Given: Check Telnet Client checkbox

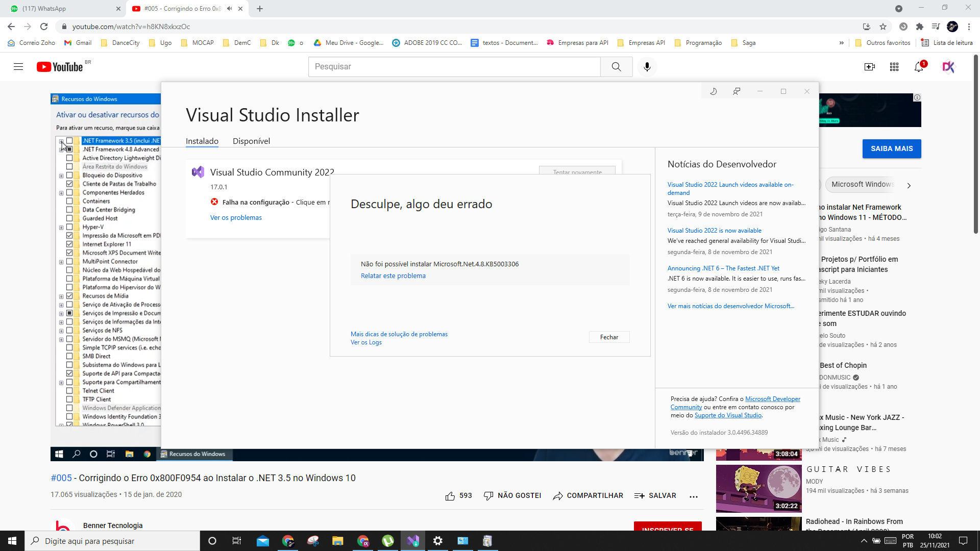Looking at the screenshot, I should [x=69, y=391].
